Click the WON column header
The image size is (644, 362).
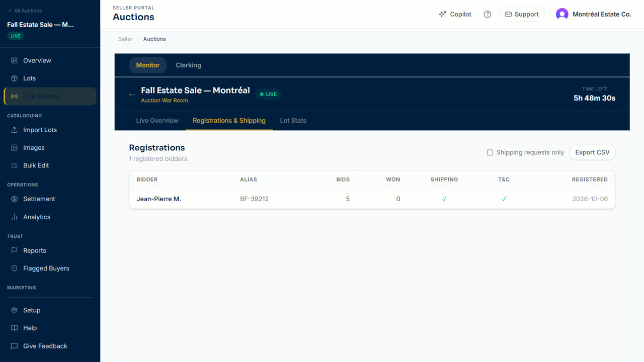point(393,179)
